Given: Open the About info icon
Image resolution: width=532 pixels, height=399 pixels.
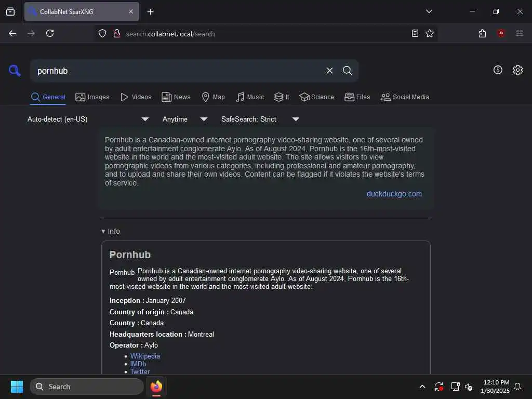Looking at the screenshot, I should tap(498, 70).
